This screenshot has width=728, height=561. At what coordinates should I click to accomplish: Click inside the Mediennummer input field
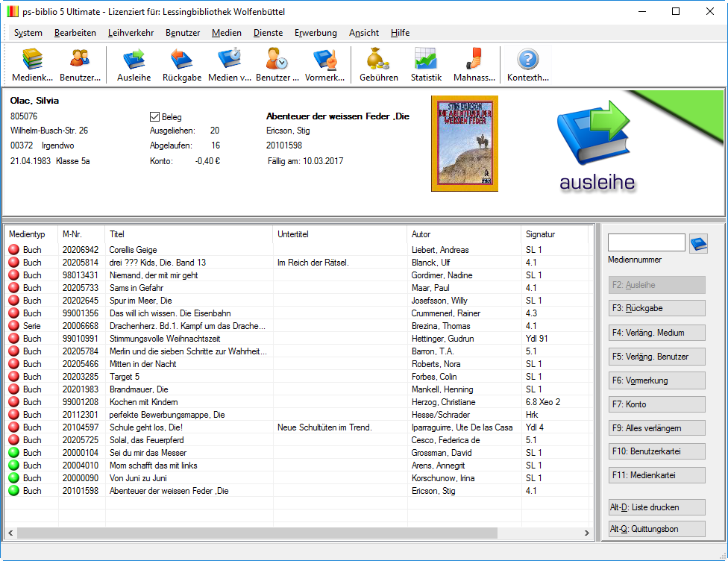[645, 242]
